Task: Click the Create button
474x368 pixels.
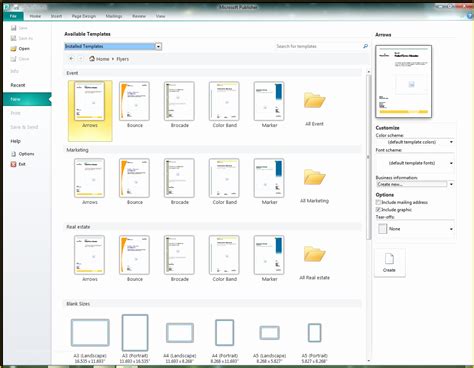Action: (x=390, y=263)
